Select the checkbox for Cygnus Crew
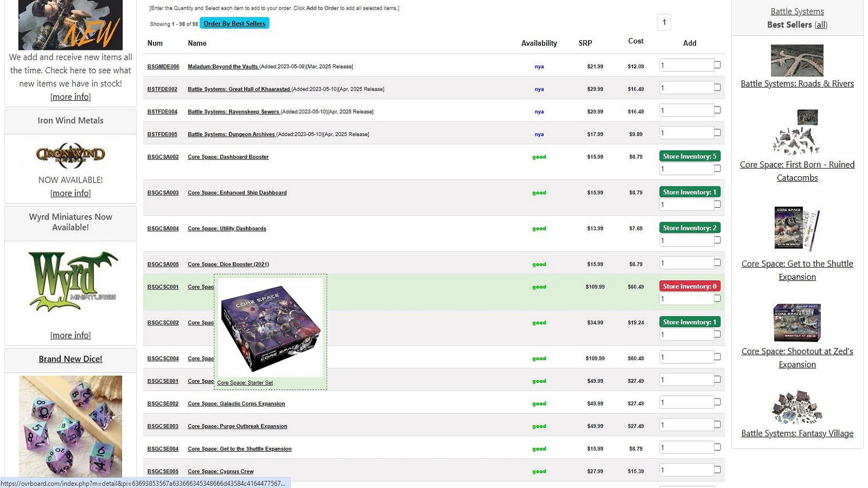868x488 pixels. click(x=717, y=470)
